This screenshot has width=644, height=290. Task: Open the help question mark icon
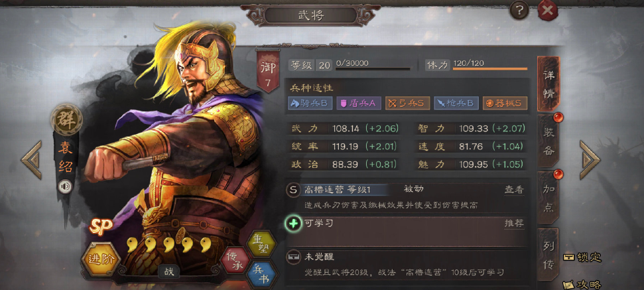coord(519,10)
